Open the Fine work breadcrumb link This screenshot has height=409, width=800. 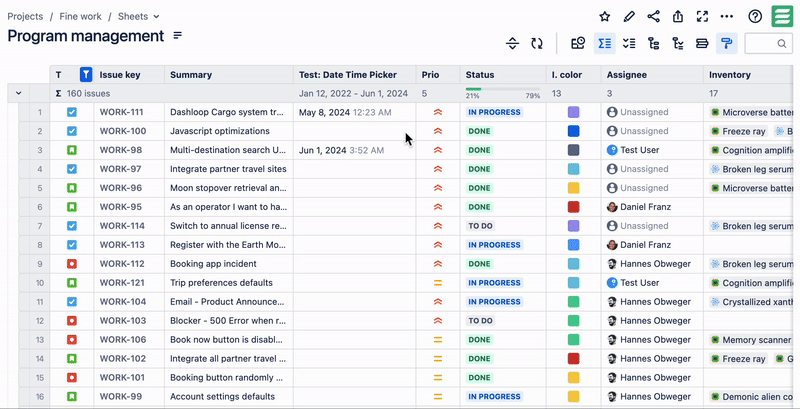tap(80, 16)
